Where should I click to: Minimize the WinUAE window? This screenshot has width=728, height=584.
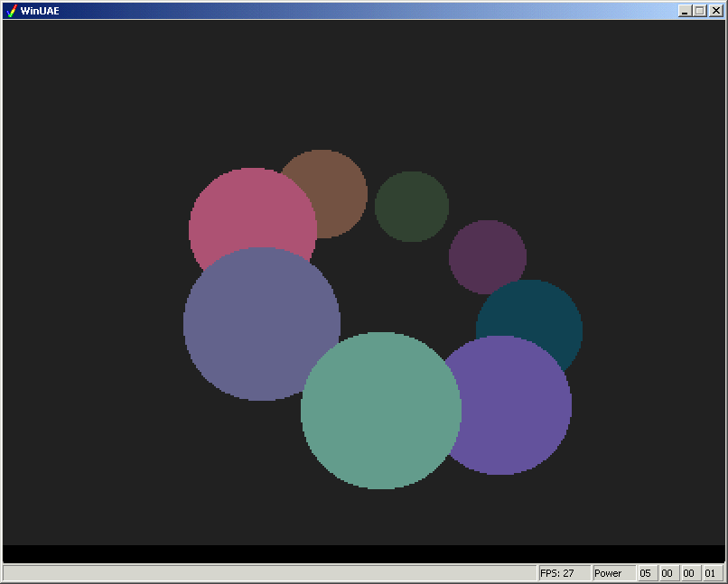pos(686,11)
